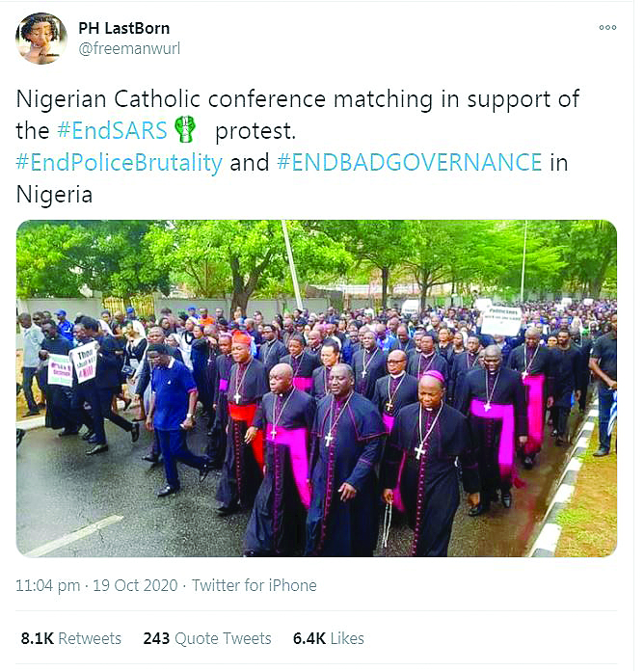Open the #EndSARS hashtag

(x=112, y=130)
